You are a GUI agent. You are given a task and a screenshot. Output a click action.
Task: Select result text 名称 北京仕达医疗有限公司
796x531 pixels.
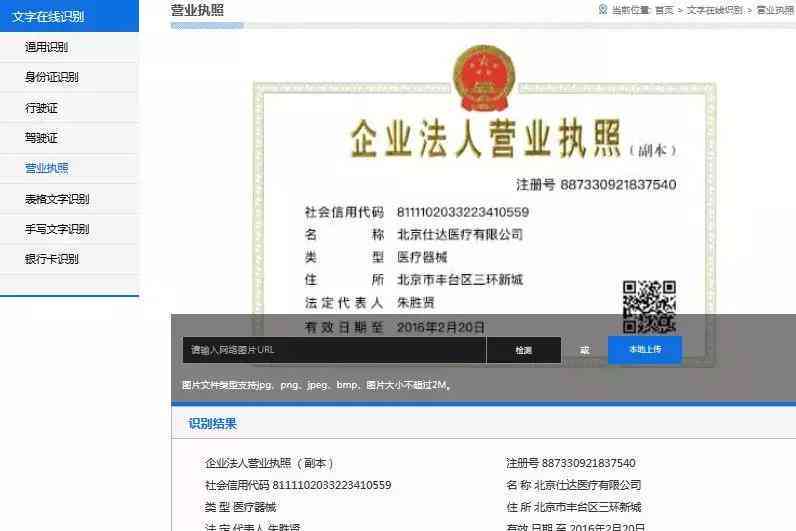pyautogui.click(x=574, y=485)
